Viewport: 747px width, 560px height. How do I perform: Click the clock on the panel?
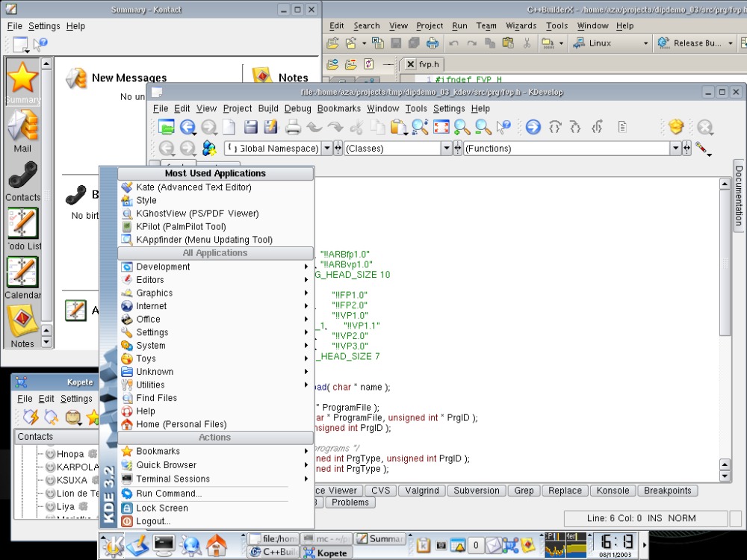click(616, 545)
